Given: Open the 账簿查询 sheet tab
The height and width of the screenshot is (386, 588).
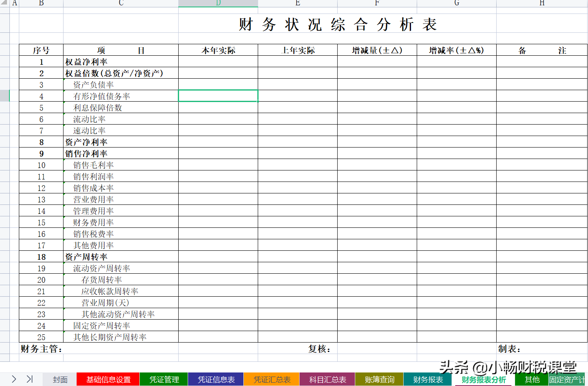Looking at the screenshot, I should click(379, 380).
